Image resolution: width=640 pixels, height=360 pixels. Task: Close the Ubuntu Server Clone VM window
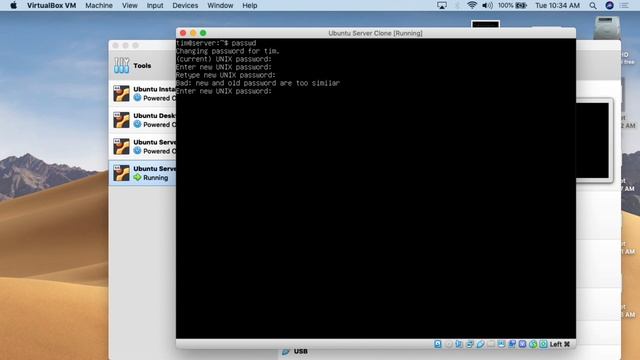(x=183, y=33)
